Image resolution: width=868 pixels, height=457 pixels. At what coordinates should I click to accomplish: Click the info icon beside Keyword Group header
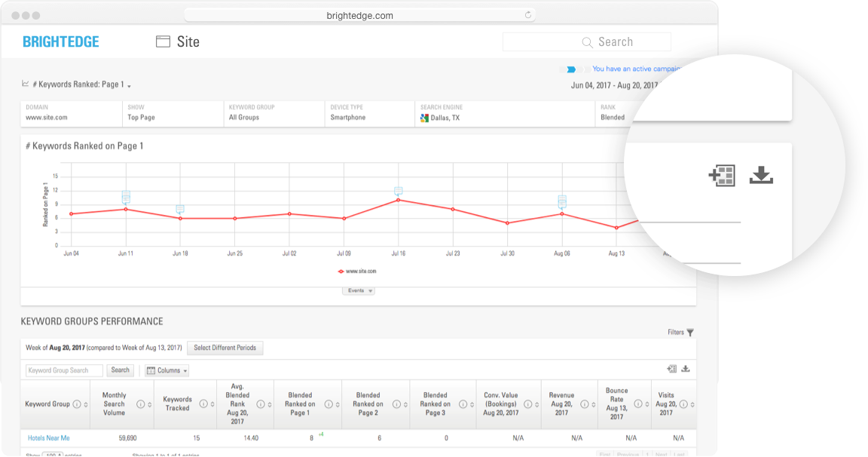click(77, 404)
